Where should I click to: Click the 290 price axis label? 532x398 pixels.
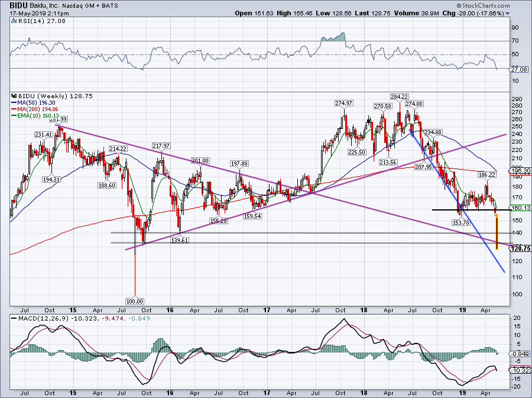coord(517,99)
